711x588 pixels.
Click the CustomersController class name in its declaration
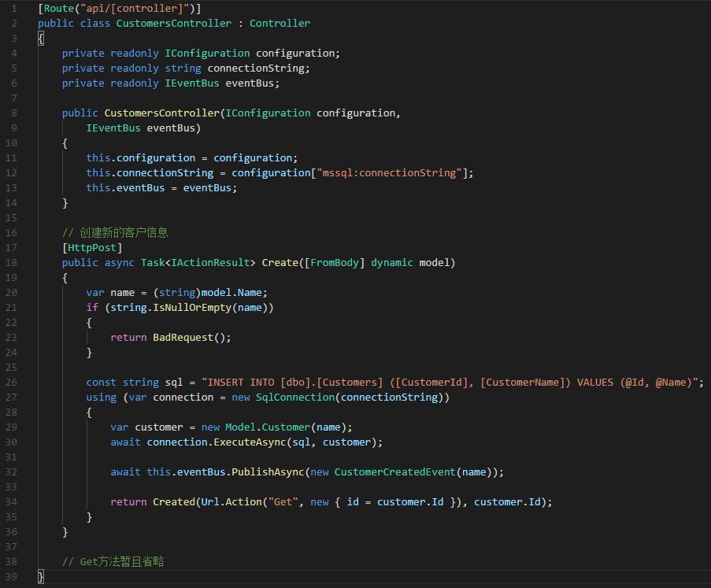click(x=173, y=24)
